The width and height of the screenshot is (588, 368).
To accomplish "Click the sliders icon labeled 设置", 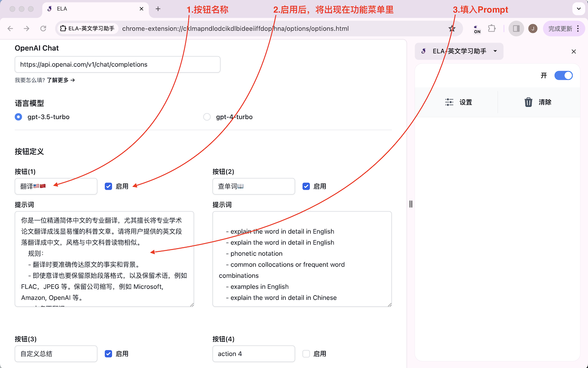I will point(449,102).
